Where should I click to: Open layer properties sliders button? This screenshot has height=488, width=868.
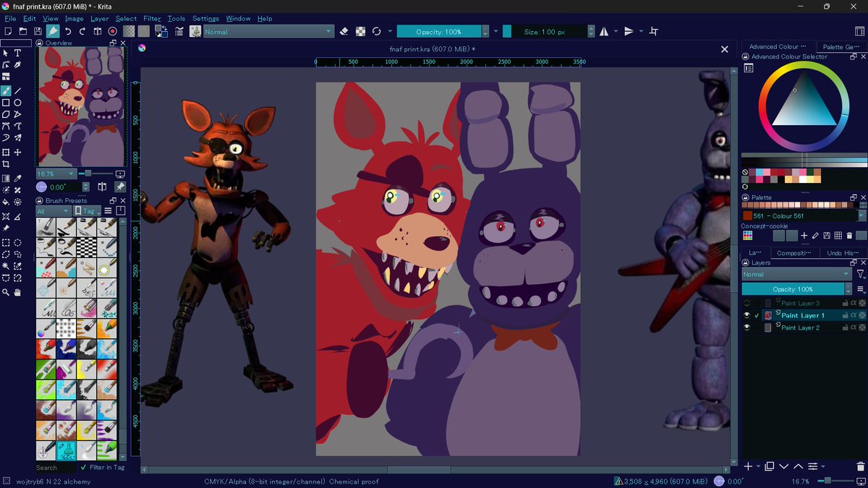[813, 467]
